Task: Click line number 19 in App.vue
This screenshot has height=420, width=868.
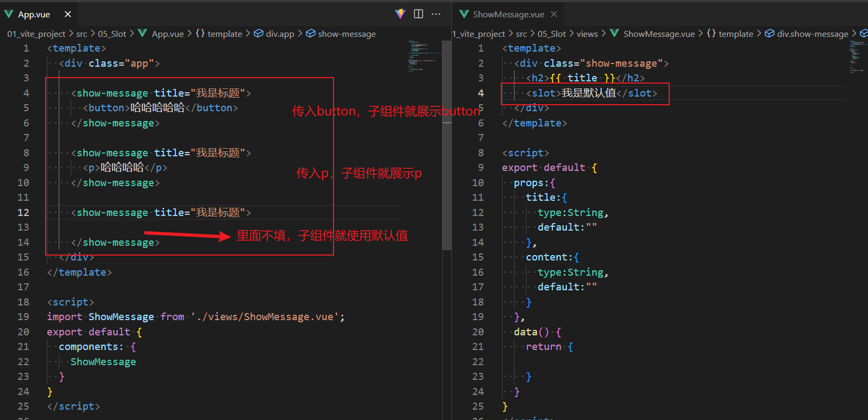Action: [x=23, y=317]
